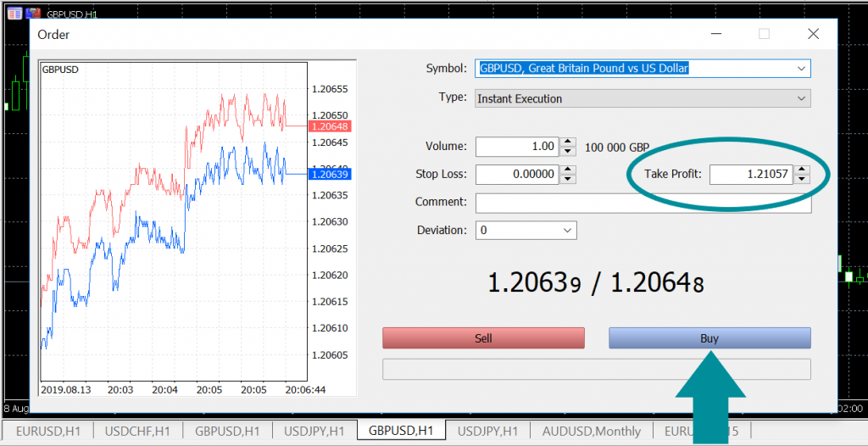The width and height of the screenshot is (868, 446).
Task: Increase Take Profit with the up arrow
Action: click(802, 170)
